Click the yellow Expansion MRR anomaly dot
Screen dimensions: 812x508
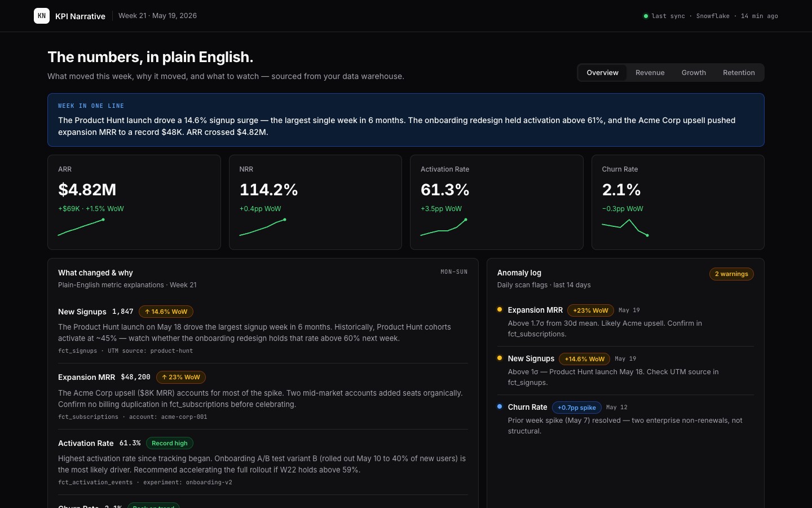click(500, 309)
